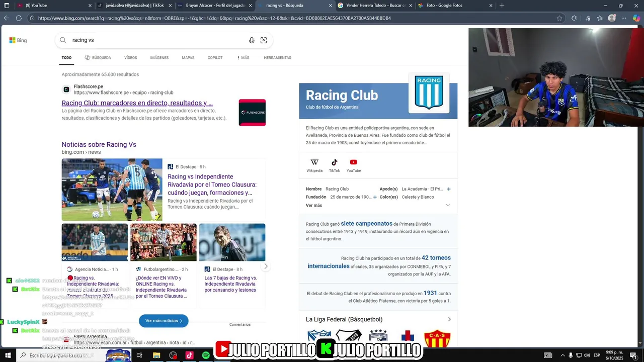644x362 pixels.
Task: Open ¿Dónde ver EN VIVO article
Action: 162,287
